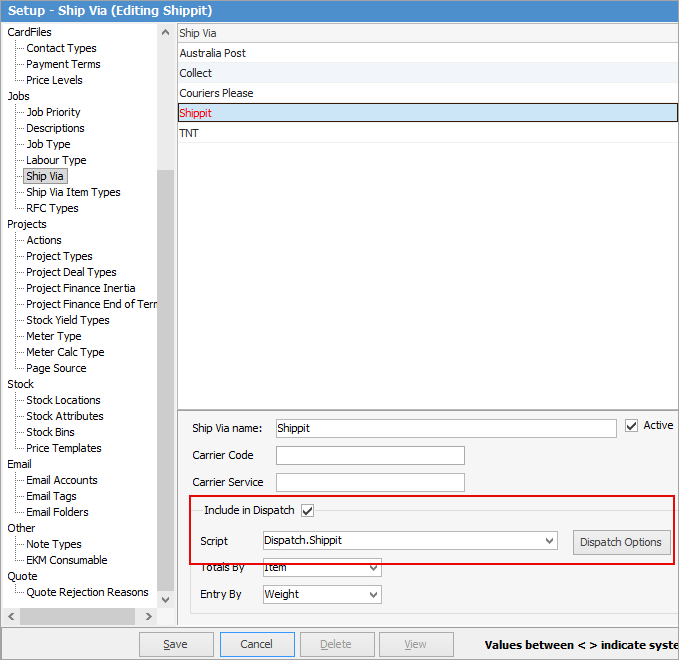Cancel editing the Shippit entry

[x=257, y=644]
